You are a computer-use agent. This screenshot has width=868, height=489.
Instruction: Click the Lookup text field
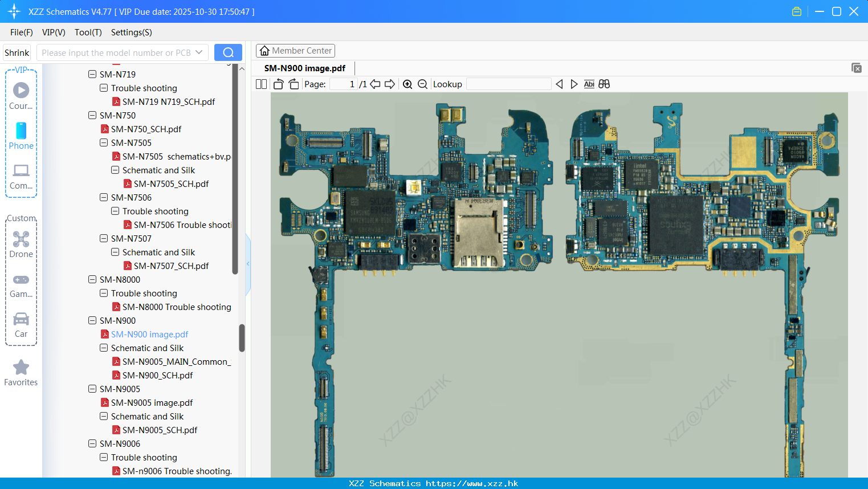(508, 84)
